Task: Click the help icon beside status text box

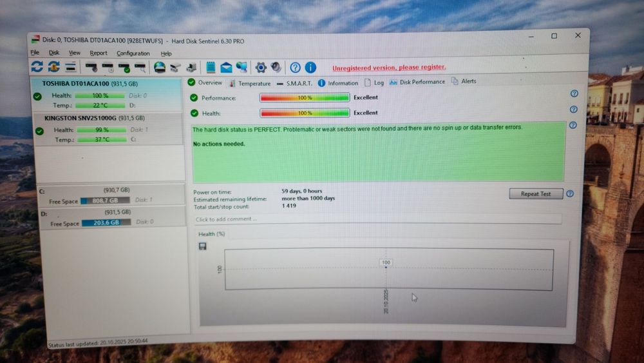Action: tap(573, 125)
